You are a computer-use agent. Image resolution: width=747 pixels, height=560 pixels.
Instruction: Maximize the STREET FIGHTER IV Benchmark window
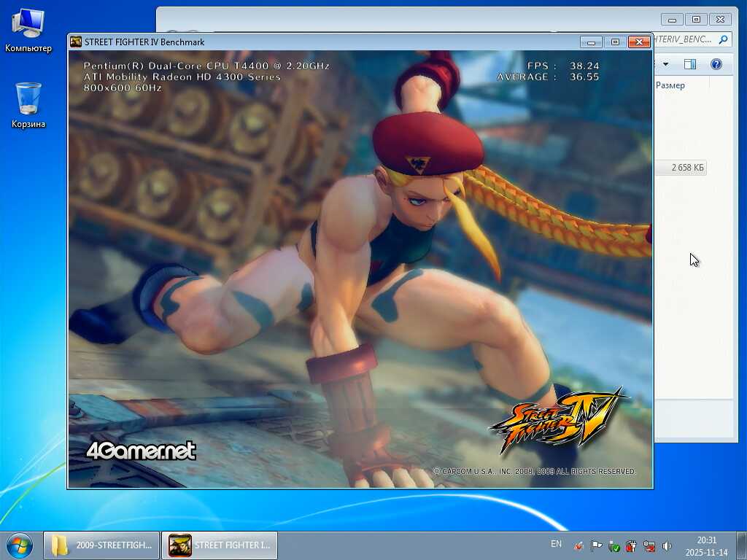point(615,42)
